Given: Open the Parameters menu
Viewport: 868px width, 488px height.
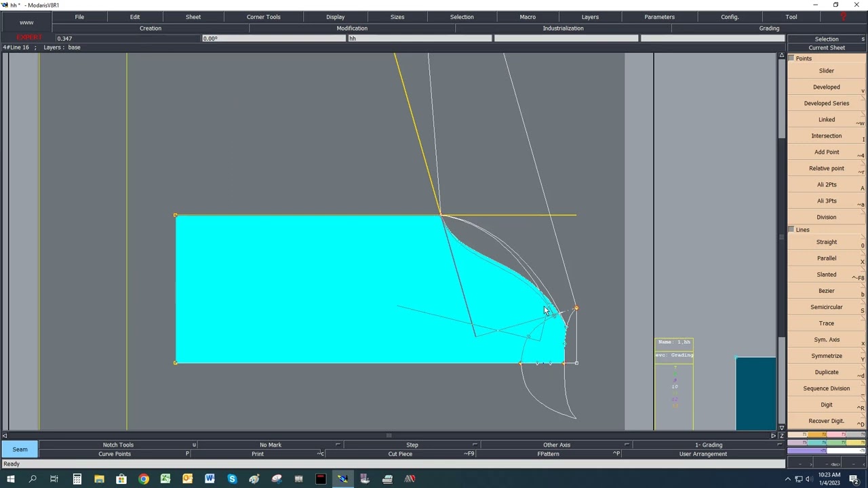Looking at the screenshot, I should [659, 17].
